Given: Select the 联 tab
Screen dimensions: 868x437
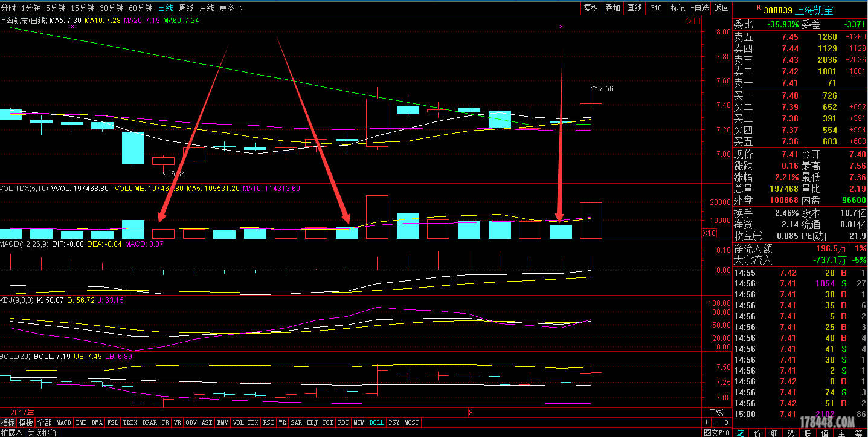Looking at the screenshot, I should pos(808,433).
